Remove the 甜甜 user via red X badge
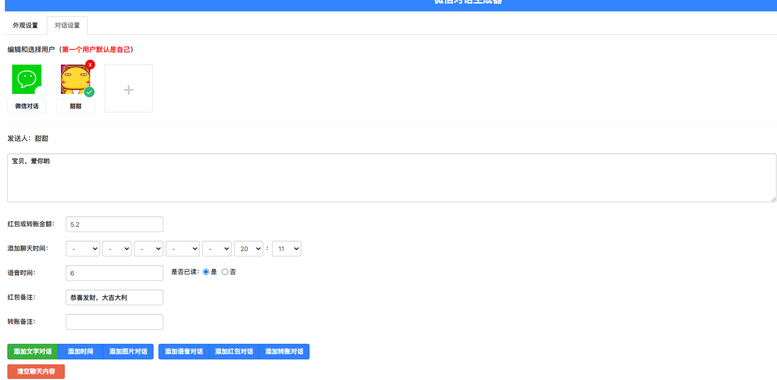This screenshot has height=380, width=777. pos(90,64)
